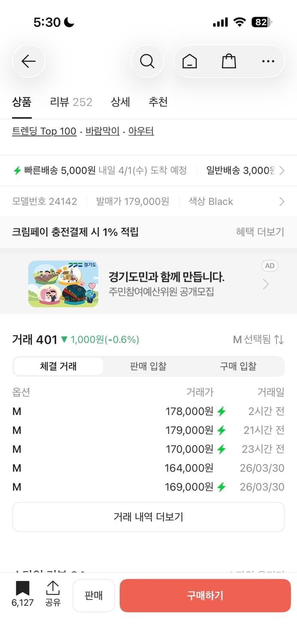The image size is (297, 644).
Task: Expand the shipping options chevron
Action: 282,170
